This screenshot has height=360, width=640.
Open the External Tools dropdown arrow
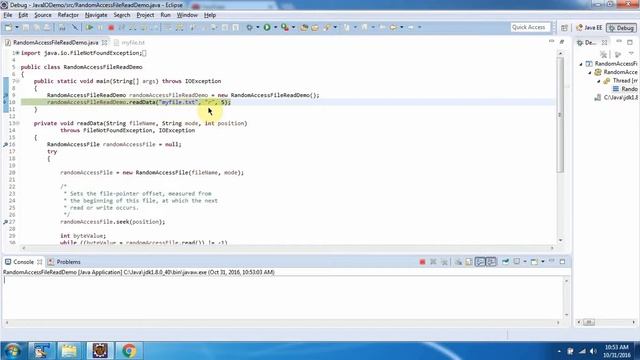pyautogui.click(x=293, y=27)
